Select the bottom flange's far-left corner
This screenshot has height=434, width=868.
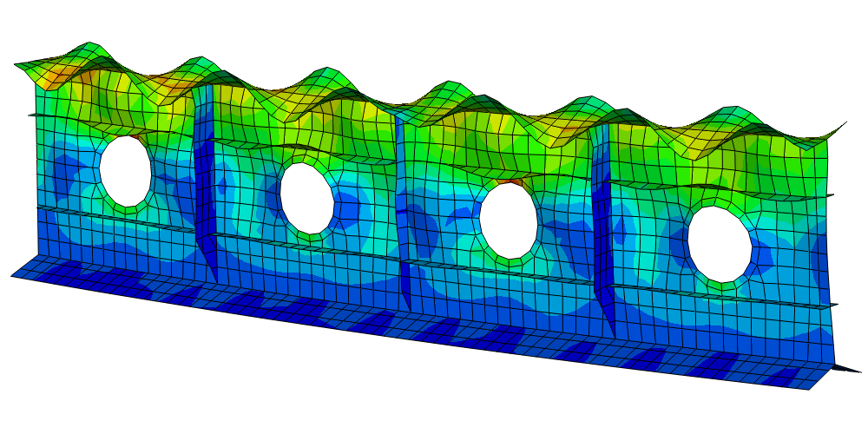click(14, 275)
